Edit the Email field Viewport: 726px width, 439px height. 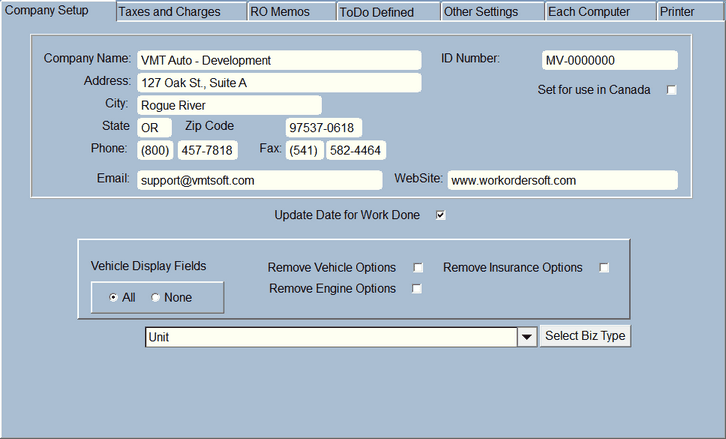coord(260,180)
